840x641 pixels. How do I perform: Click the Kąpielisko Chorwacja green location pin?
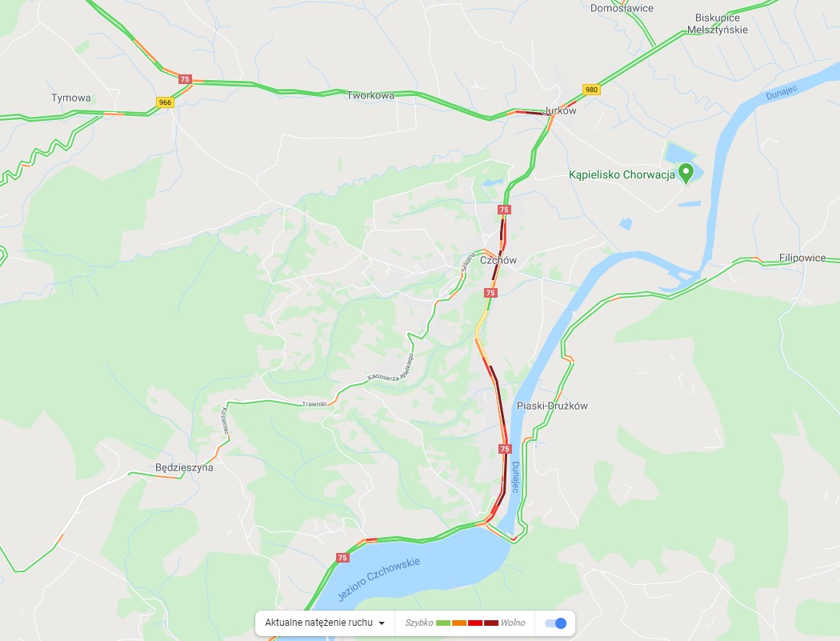[x=686, y=173]
